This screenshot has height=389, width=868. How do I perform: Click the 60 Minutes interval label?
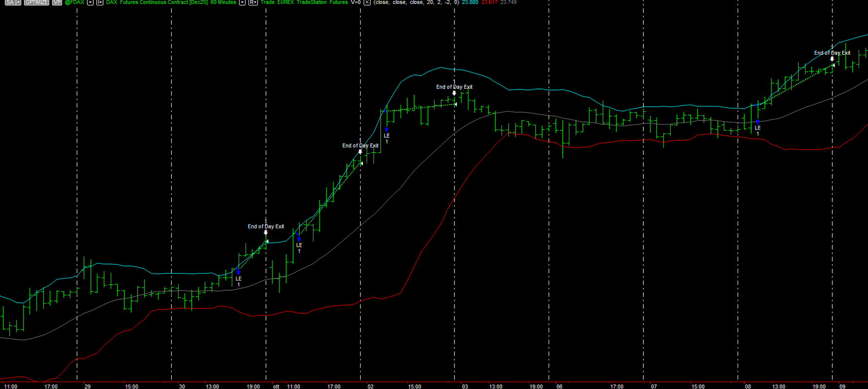pos(223,2)
